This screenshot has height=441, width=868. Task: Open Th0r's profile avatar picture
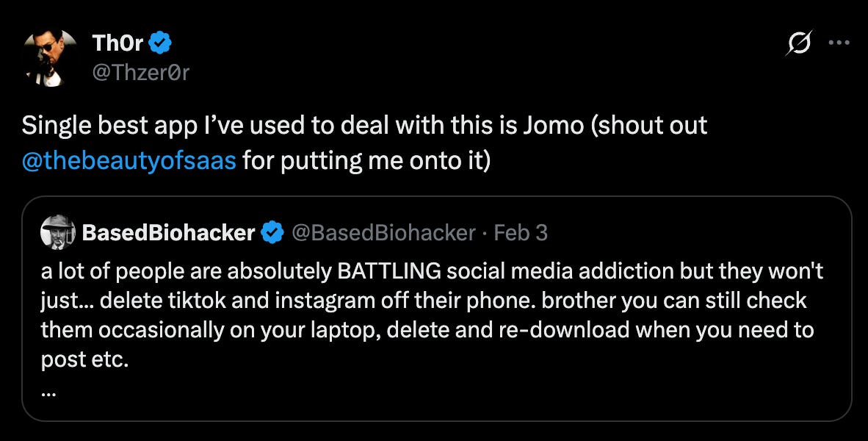click(x=51, y=57)
